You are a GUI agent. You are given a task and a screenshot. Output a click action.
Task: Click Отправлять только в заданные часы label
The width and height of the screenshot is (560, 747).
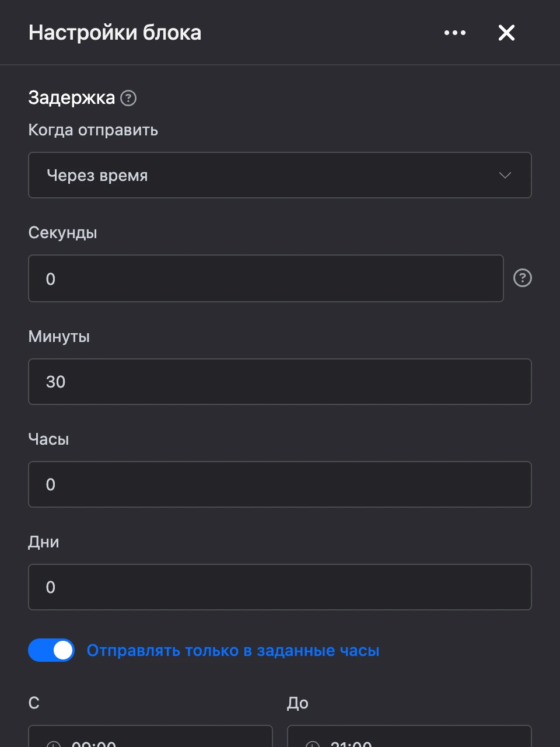coord(233,651)
